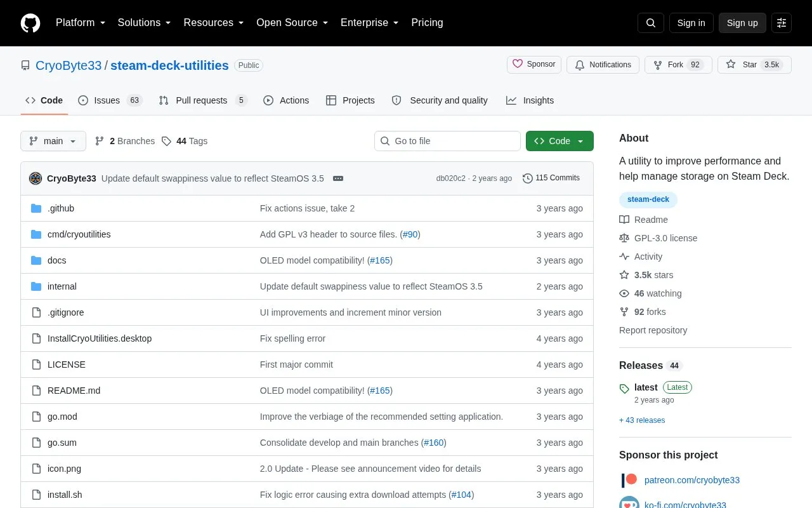Expand the Open Source navigation menu
812x508 pixels.
[292, 23]
